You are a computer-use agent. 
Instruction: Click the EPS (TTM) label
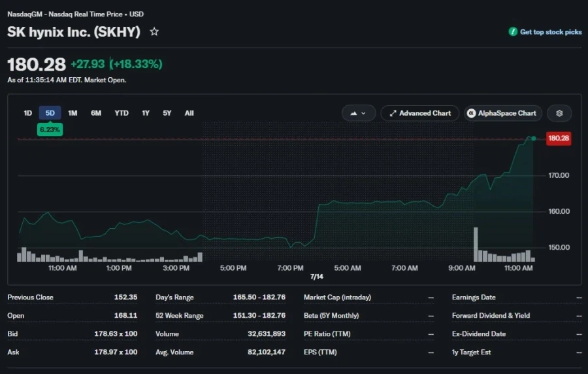320,352
